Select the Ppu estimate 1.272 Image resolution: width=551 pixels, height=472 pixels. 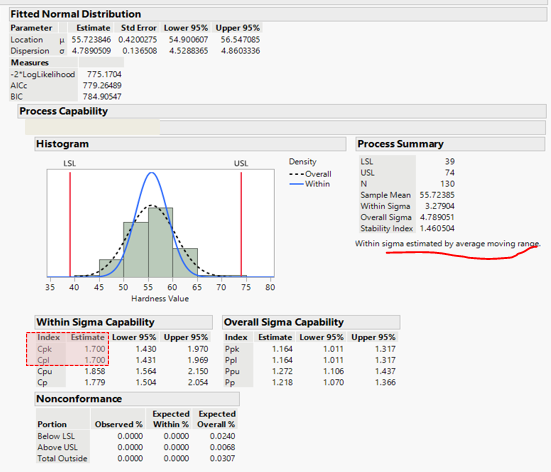tap(282, 371)
